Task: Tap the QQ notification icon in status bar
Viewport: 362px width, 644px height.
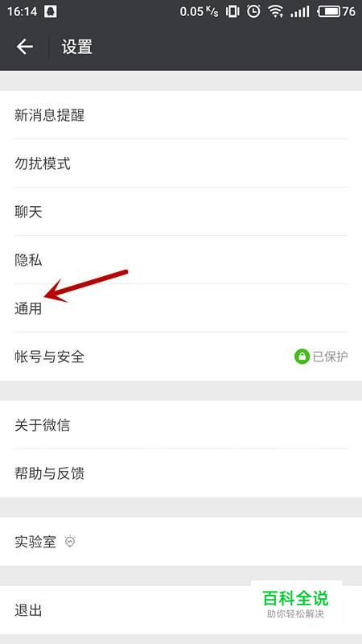Action: [x=50, y=11]
